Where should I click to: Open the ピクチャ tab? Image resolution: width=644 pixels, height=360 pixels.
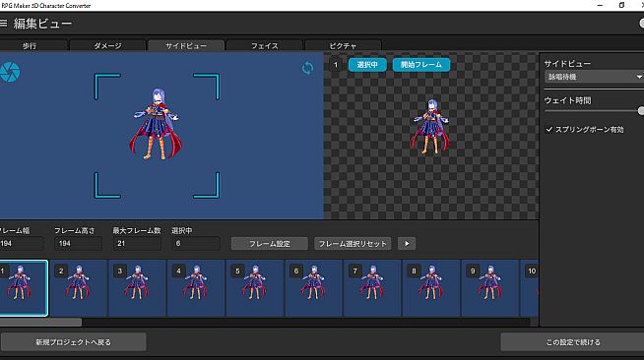[343, 46]
